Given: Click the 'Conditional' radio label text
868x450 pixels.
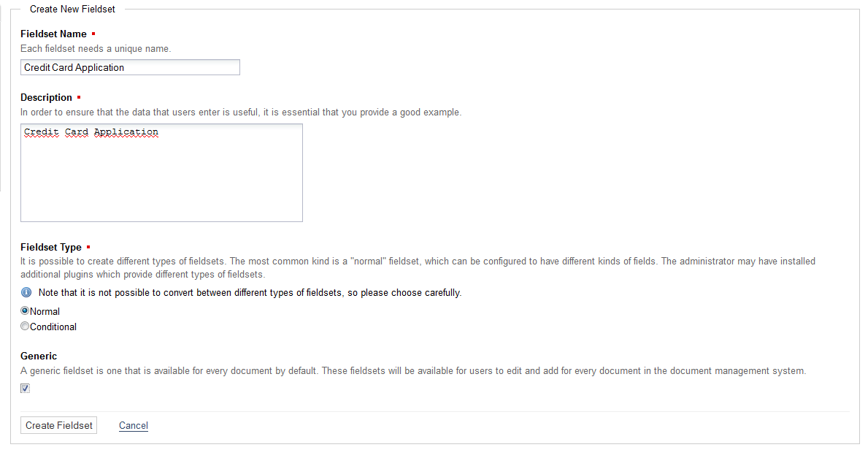Looking at the screenshot, I should coord(53,327).
